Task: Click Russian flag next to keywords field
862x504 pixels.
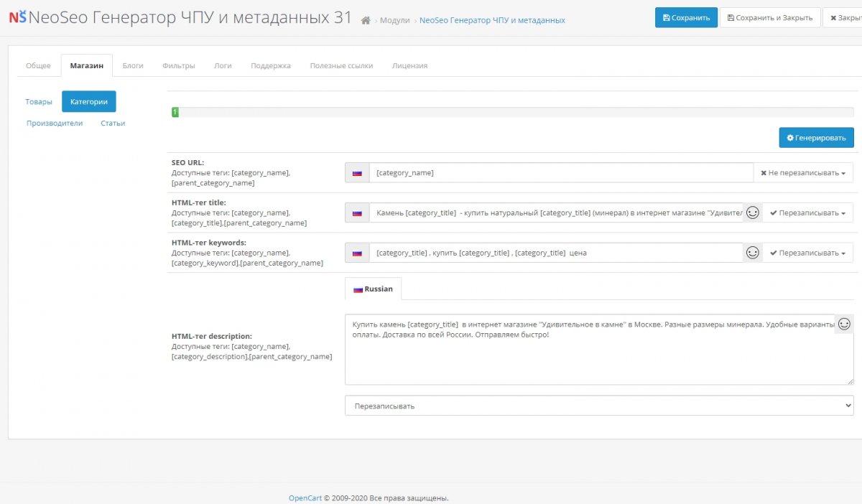Action: (357, 253)
